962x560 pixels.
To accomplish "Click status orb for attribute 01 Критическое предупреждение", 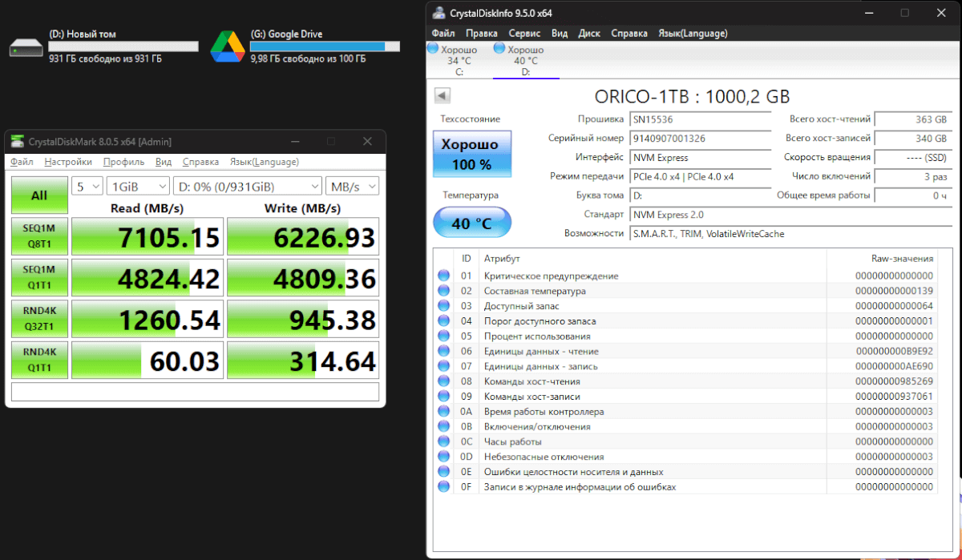I will (443, 276).
